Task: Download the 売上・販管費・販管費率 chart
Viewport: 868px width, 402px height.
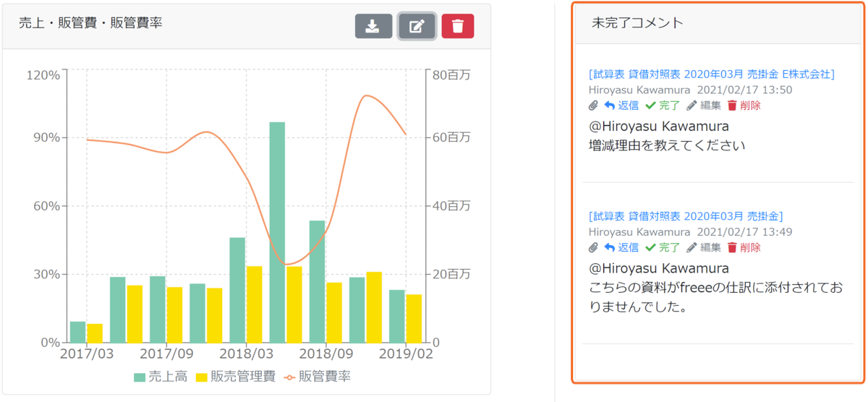Action: (373, 26)
